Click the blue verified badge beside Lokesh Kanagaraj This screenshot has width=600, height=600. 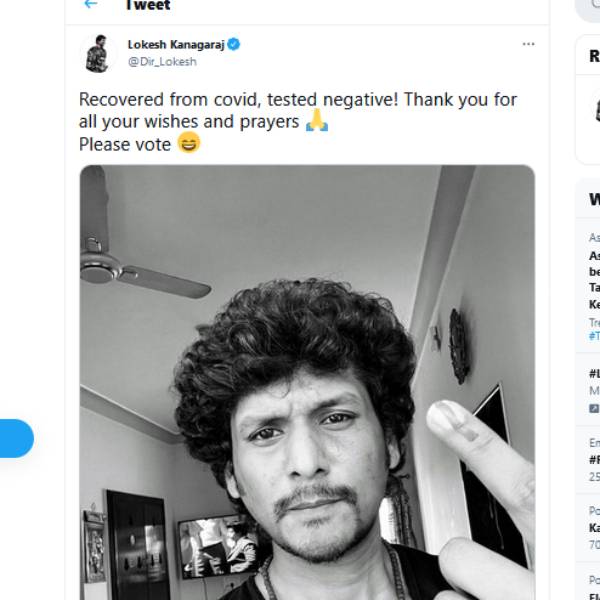(234, 44)
